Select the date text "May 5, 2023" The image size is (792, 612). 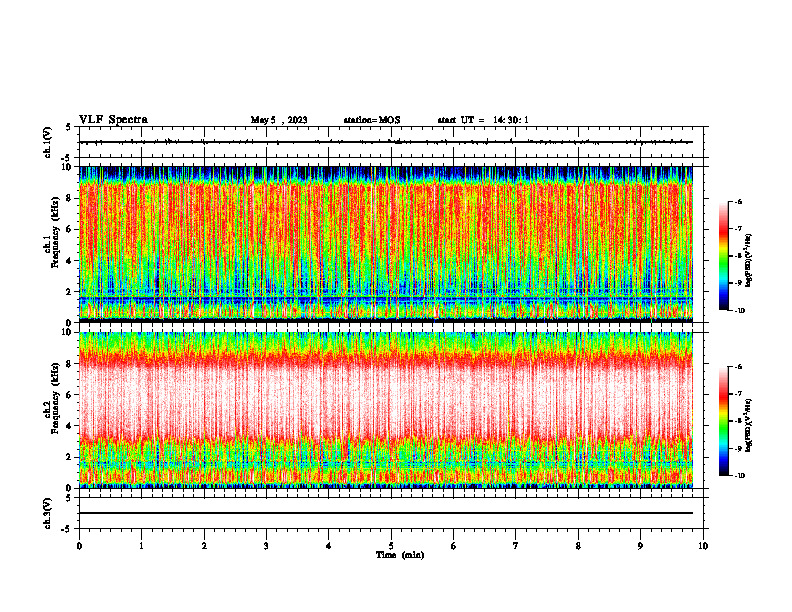pyautogui.click(x=279, y=120)
